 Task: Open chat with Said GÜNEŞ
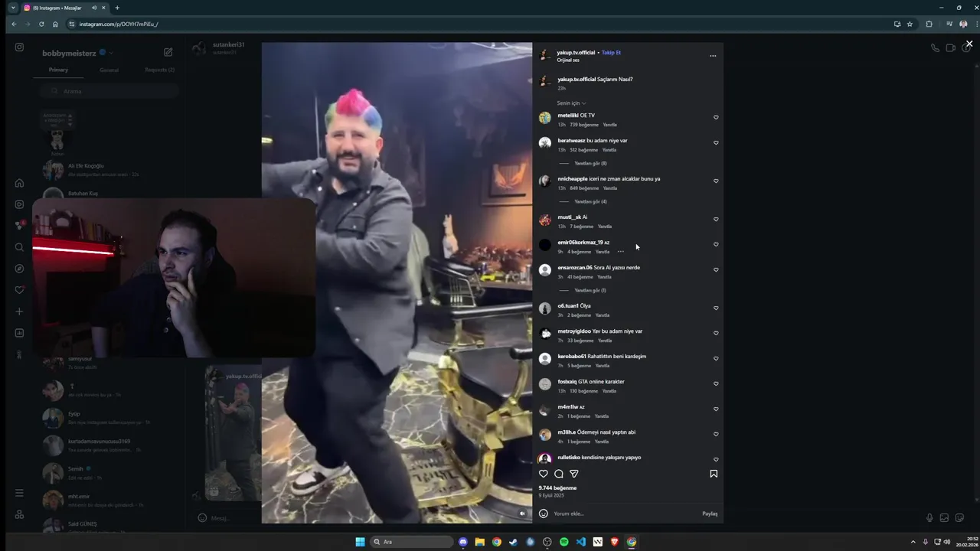109,527
